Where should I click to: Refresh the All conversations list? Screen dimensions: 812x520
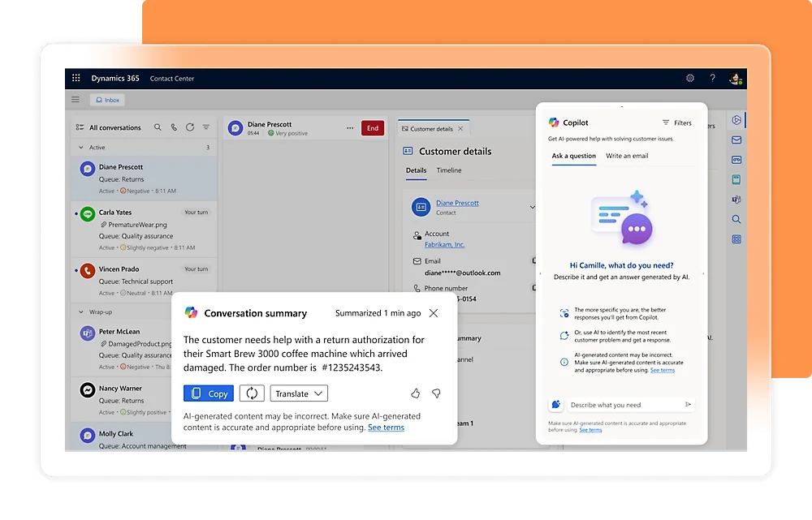click(x=190, y=127)
